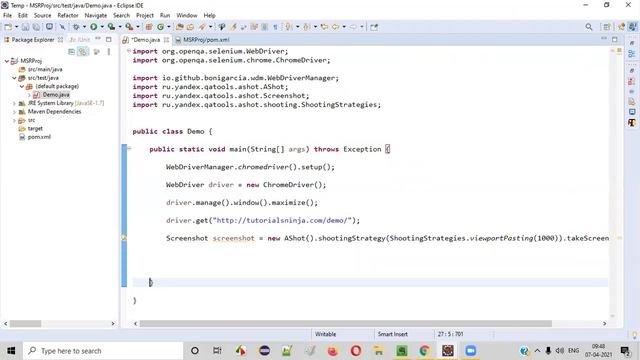Open the Debug button dropdown arrow
Image resolution: width=640 pixels, height=360 pixels.
point(84,27)
